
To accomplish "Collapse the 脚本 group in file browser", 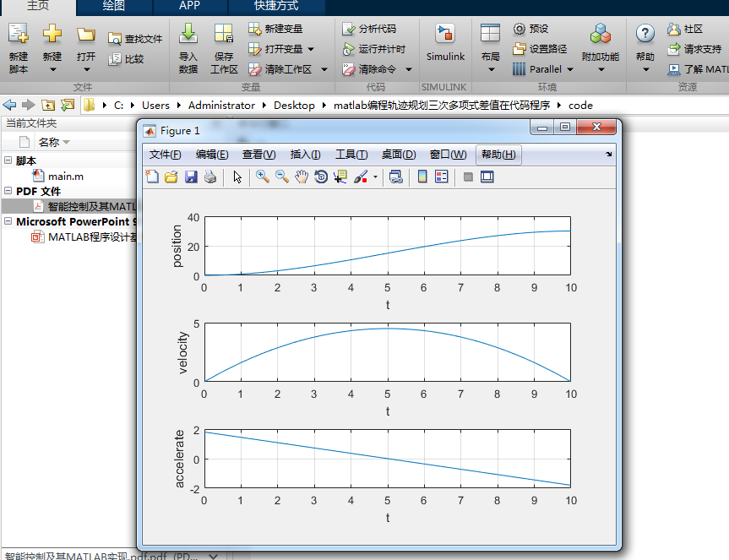I will [8, 160].
